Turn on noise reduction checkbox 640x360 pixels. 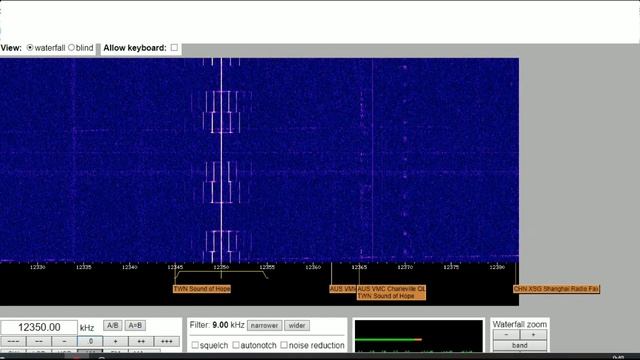(284, 345)
